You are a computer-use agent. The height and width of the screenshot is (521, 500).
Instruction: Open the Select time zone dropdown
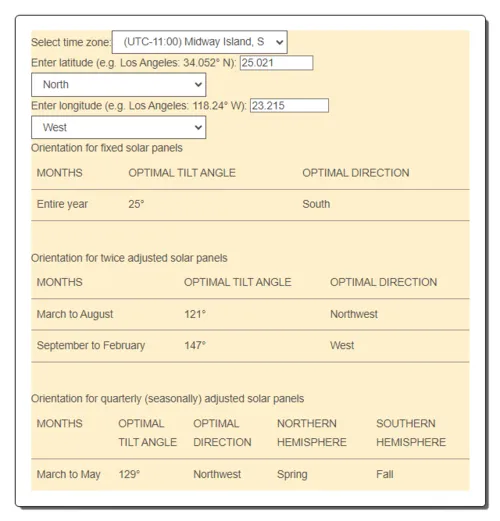200,42
